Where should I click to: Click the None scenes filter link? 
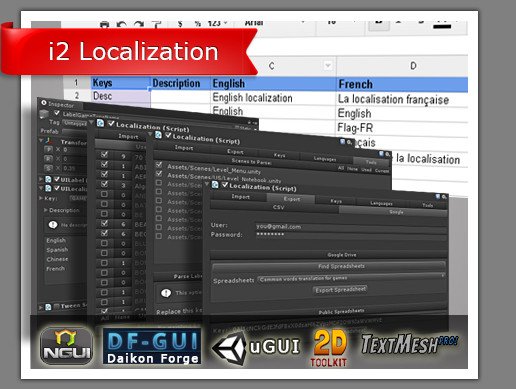tap(352, 169)
